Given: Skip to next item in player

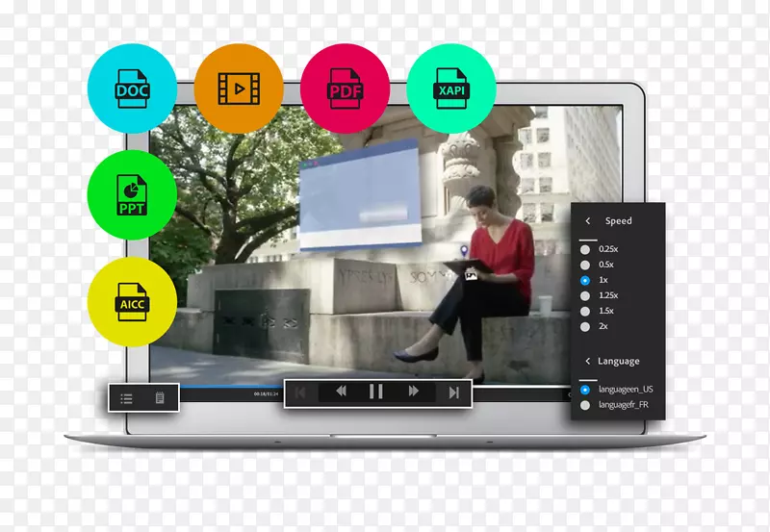Looking at the screenshot, I should (454, 393).
